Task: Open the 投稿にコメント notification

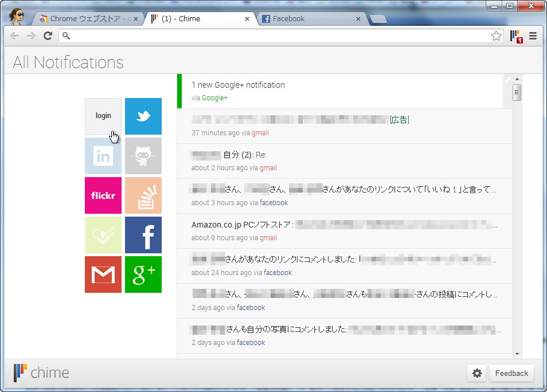Action: (x=345, y=300)
